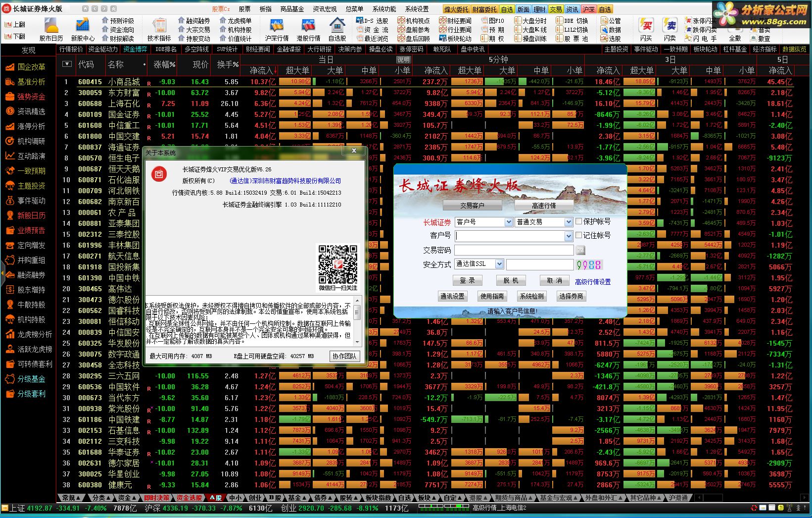
Task: Click the 协作团队 button in About dialog
Action: 344,356
